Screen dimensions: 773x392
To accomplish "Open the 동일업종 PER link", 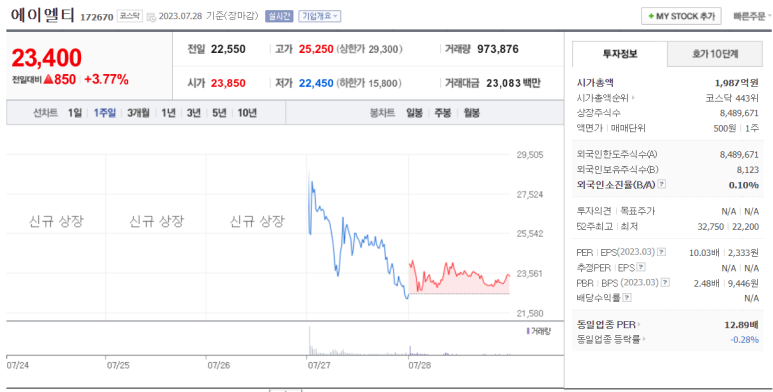I will 609,325.
